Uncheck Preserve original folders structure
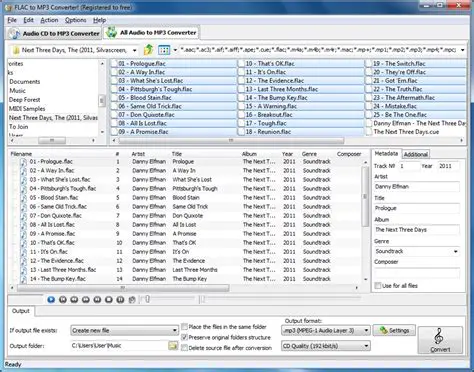The image size is (474, 372). coord(184,337)
